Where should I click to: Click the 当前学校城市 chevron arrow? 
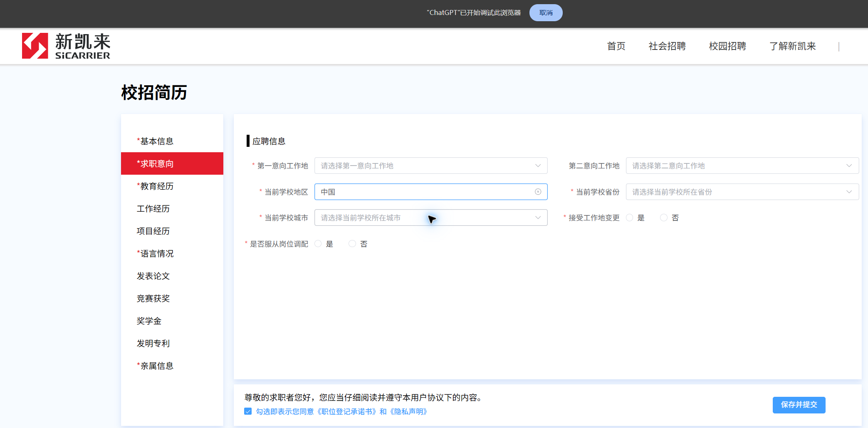(x=538, y=218)
